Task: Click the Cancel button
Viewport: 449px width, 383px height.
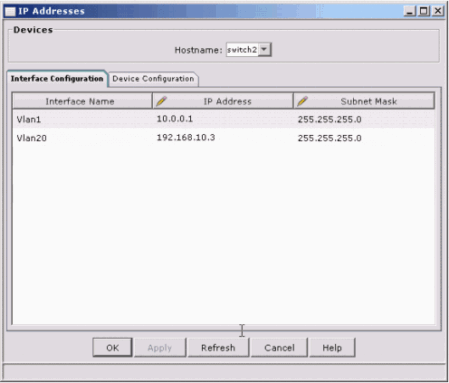Action: 279,348
